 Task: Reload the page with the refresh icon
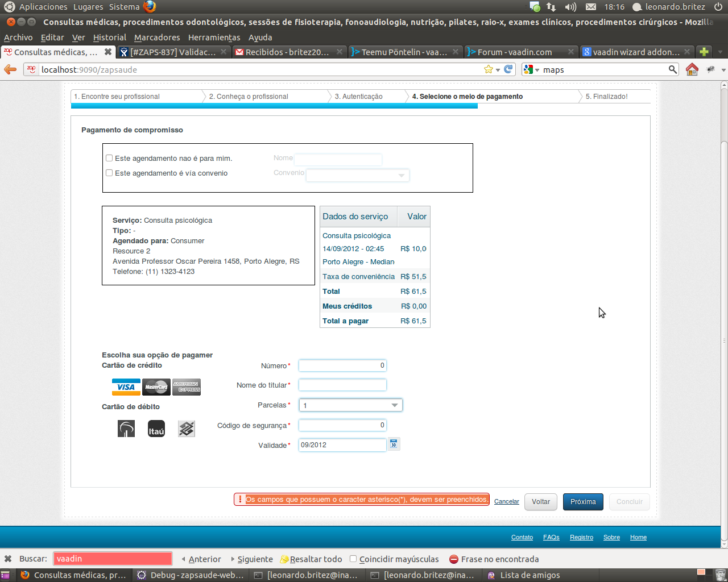(508, 69)
